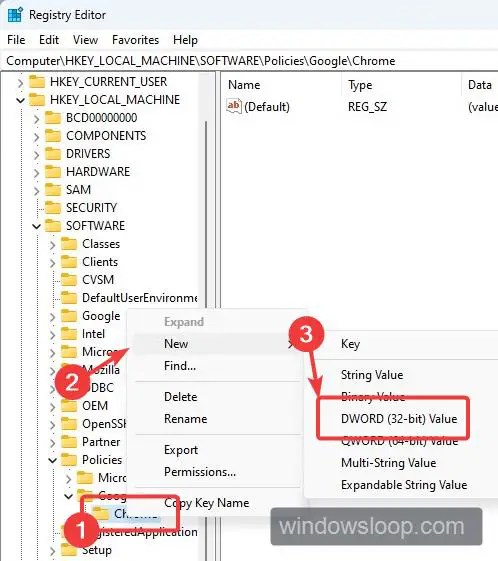Select Multi-String Value in submenu
498x561 pixels.
(389, 463)
